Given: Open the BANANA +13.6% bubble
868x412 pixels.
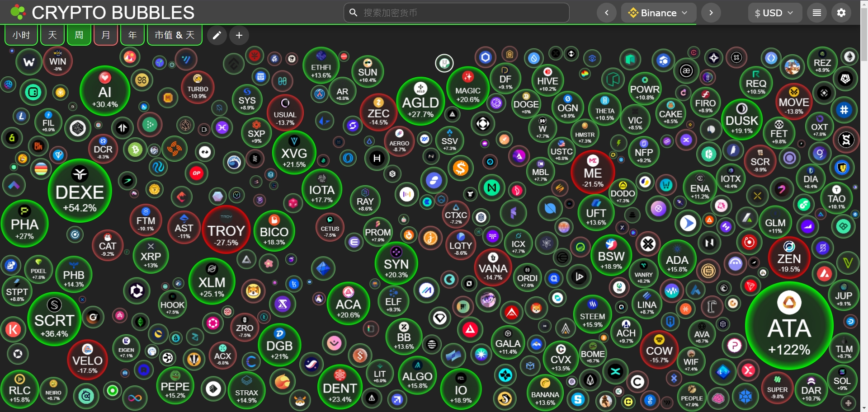Looking at the screenshot, I should tap(545, 393).
